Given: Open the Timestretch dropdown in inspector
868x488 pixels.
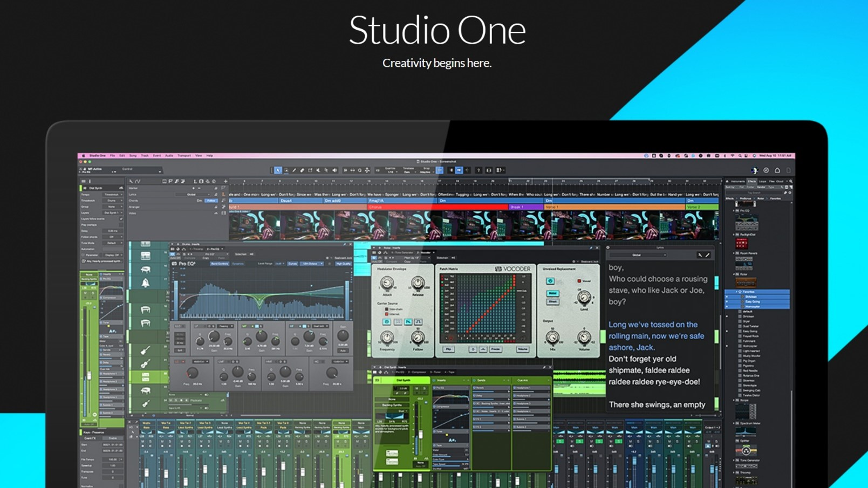Looking at the screenshot, I should pos(112,201).
